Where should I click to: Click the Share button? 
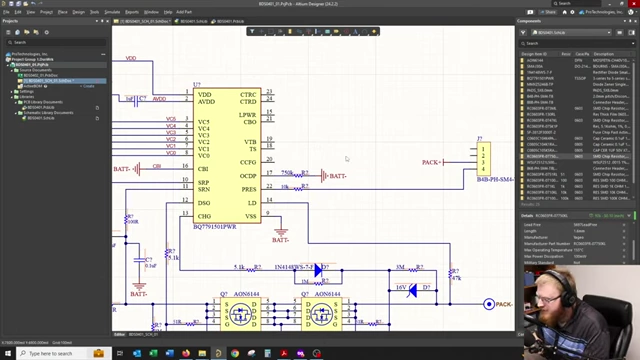[548, 12]
